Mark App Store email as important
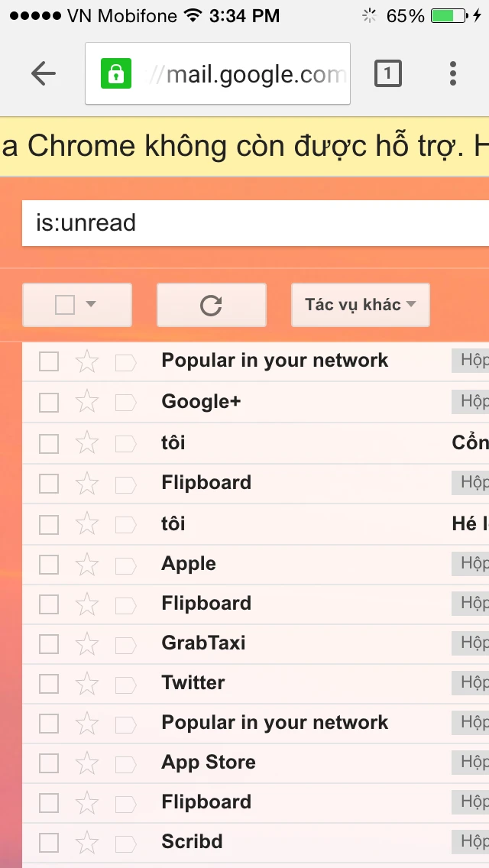Screen dimensions: 489x868 point(126,764)
